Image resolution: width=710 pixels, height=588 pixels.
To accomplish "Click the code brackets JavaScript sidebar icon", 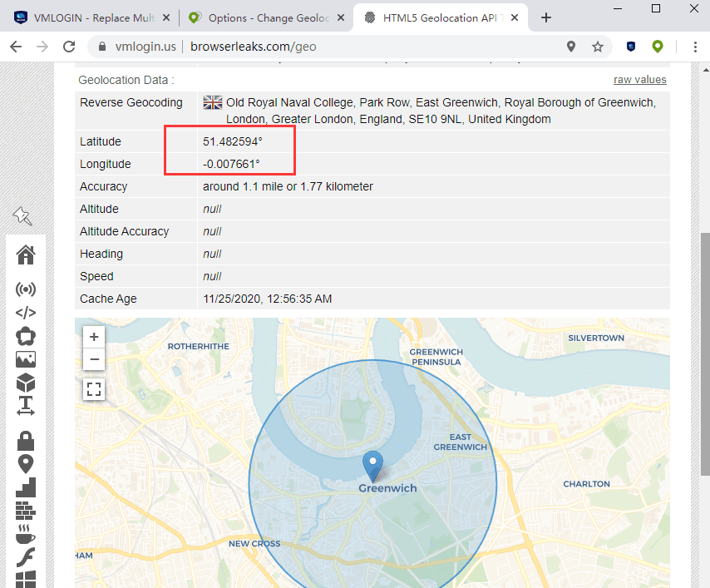I will click(26, 314).
